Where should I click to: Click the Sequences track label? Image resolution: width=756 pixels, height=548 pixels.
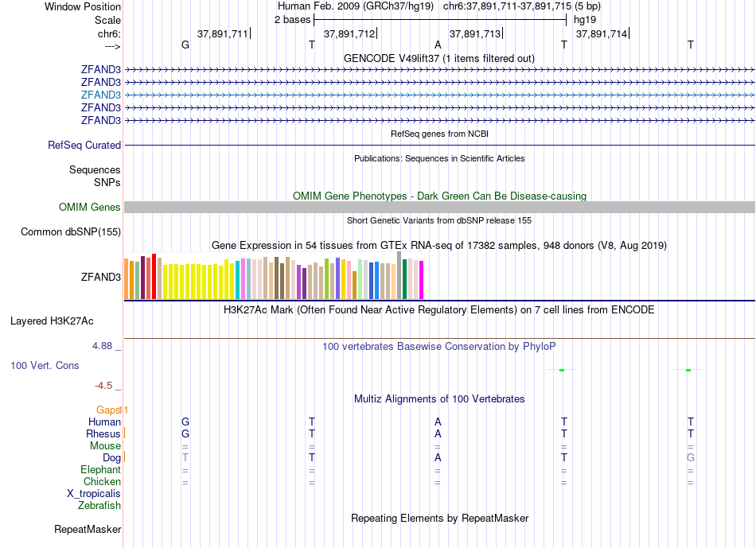click(x=95, y=169)
